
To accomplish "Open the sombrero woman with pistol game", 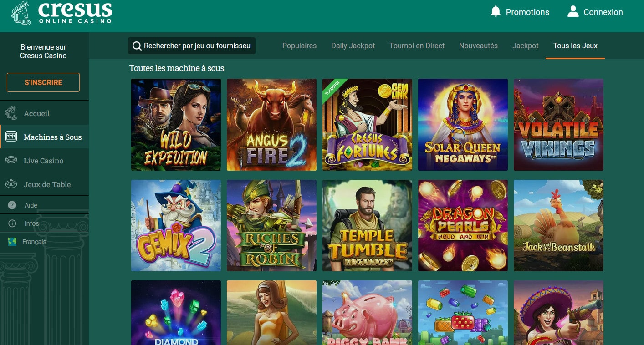I will coord(558,313).
